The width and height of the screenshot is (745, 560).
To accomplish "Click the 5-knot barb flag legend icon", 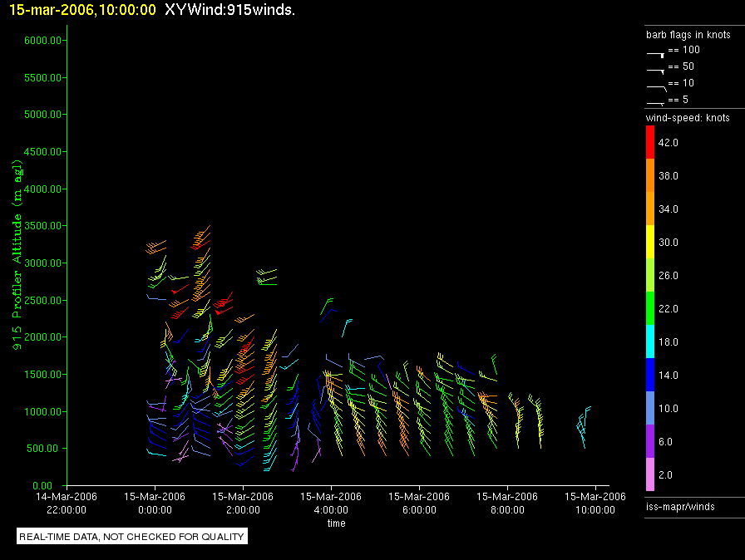I will [x=656, y=102].
